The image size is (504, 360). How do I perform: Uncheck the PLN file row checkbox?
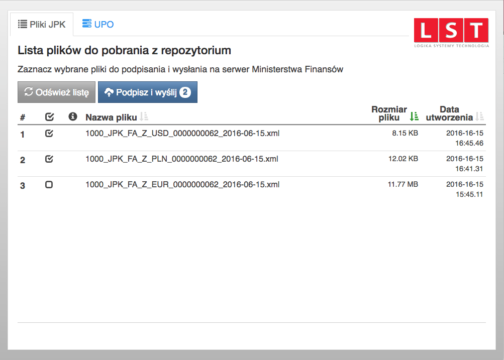49,159
